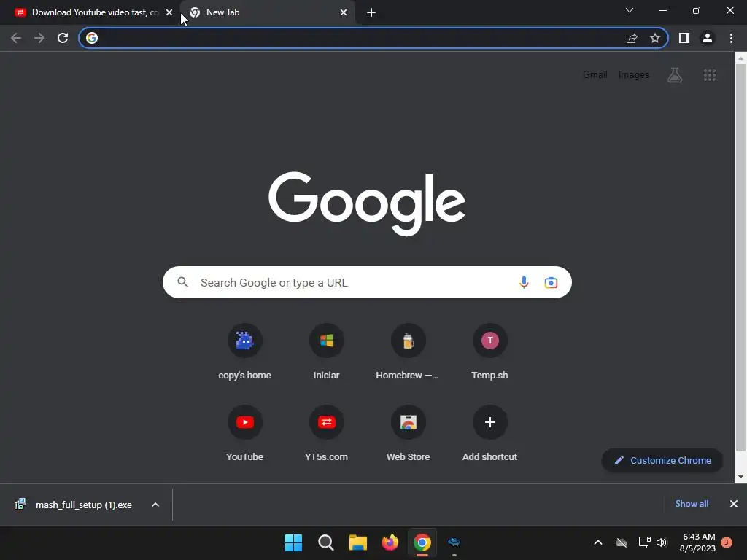The width and height of the screenshot is (747, 560).
Task: Bookmark this tab with the star icon
Action: pyautogui.click(x=655, y=38)
